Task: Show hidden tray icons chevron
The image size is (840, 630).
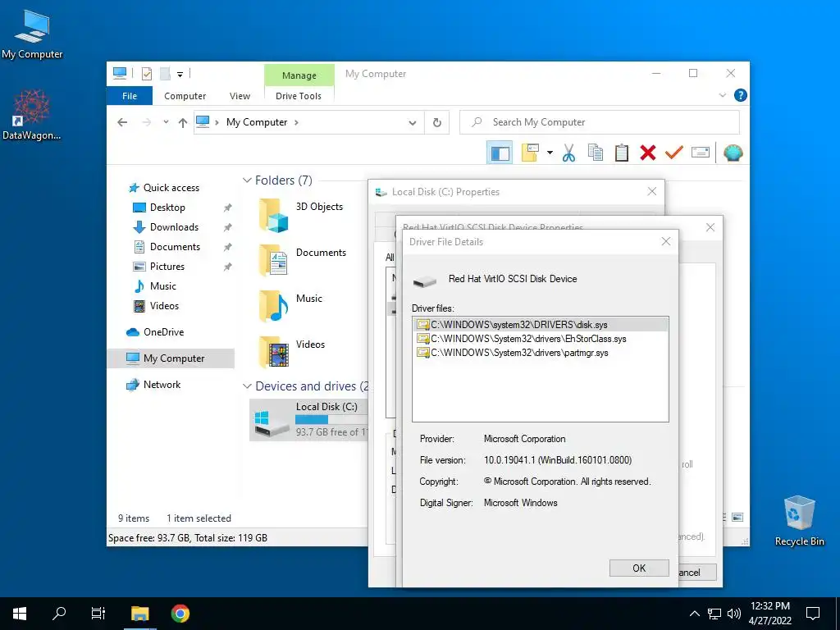Action: (x=694, y=614)
